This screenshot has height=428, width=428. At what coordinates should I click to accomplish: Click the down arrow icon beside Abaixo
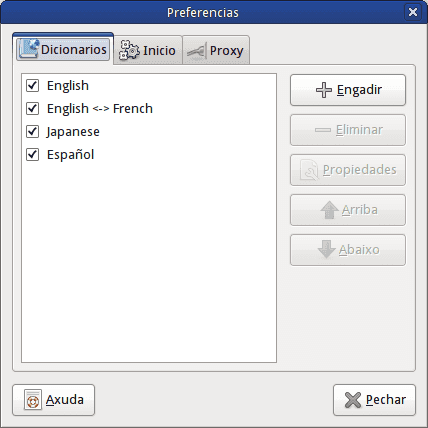327,249
